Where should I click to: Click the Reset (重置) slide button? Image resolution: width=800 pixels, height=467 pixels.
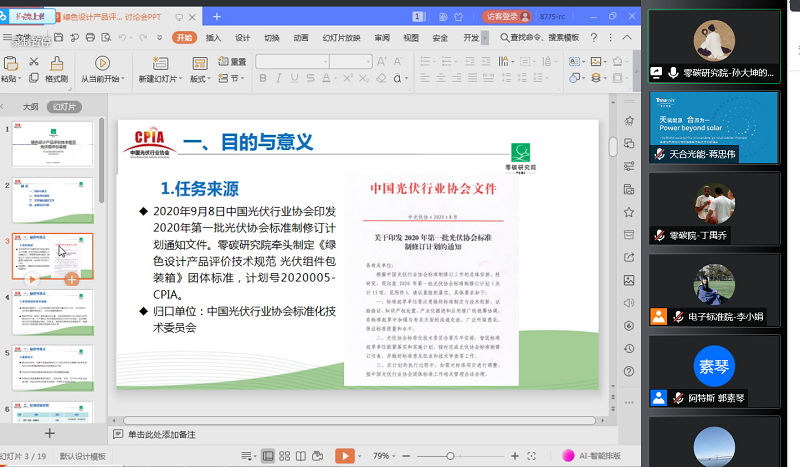[x=232, y=62]
